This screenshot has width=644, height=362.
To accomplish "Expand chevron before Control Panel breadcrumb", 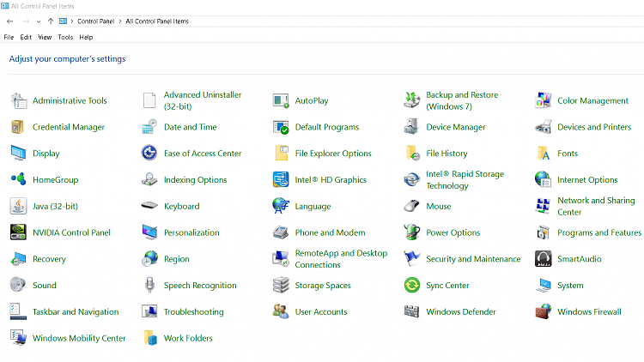I will [x=72, y=21].
